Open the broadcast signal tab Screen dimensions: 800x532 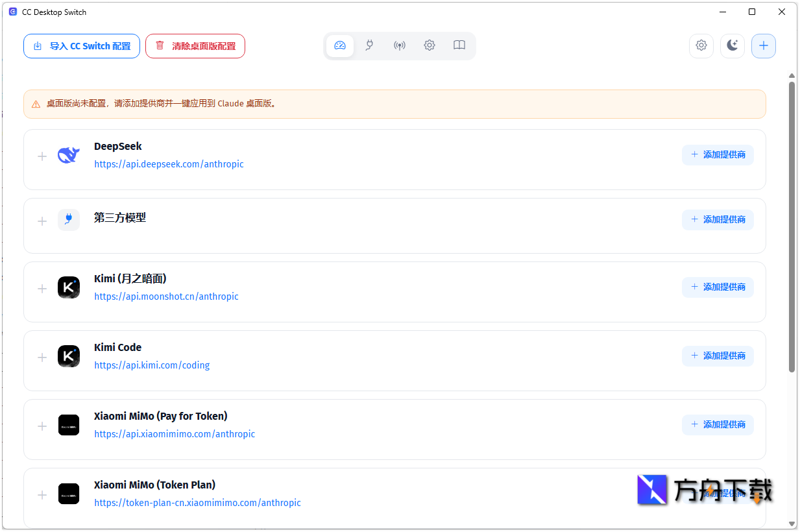pos(400,45)
